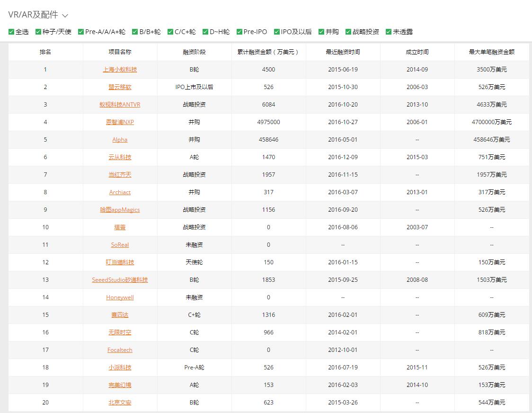Uncheck the 未透露 filter checkbox
Viewport: 532px width, 413px height.
tap(389, 32)
